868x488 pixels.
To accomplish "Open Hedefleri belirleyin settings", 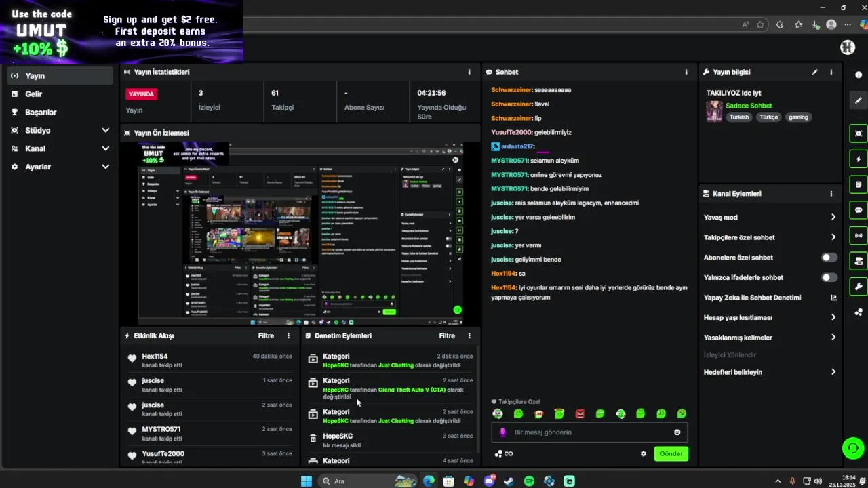I will [x=770, y=373].
